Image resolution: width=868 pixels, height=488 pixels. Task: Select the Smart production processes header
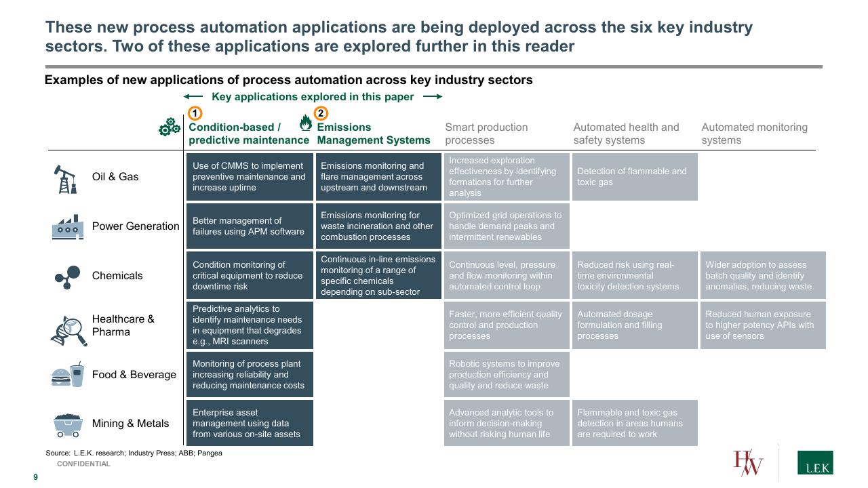tap(486, 134)
